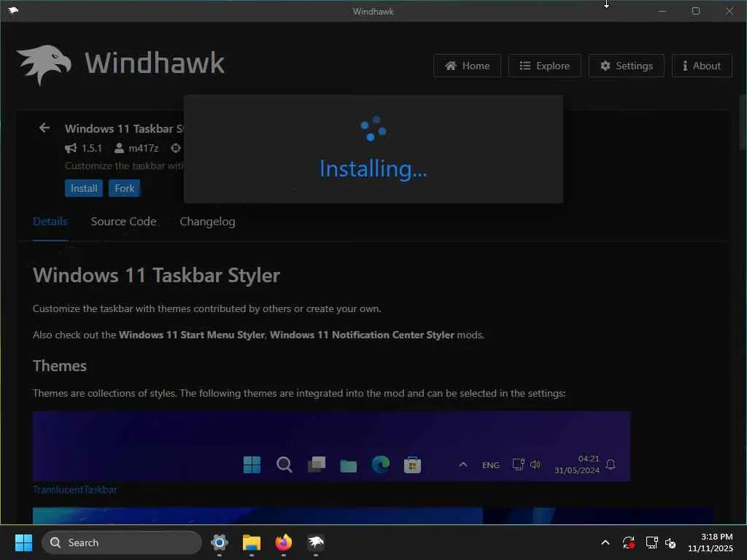This screenshot has height=560, width=747.
Task: Click the version megaphone icon next to 1.5.1
Action: coord(71,148)
